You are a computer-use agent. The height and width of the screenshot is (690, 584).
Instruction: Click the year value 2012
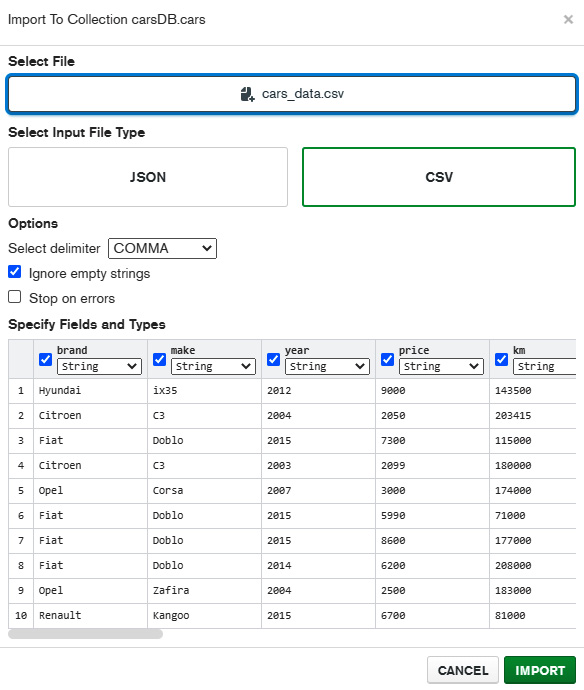[279, 390]
